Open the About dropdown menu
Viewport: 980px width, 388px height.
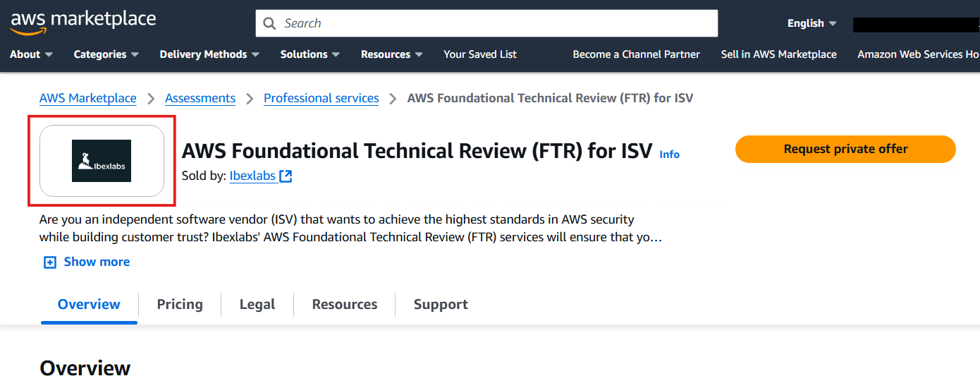[x=31, y=54]
